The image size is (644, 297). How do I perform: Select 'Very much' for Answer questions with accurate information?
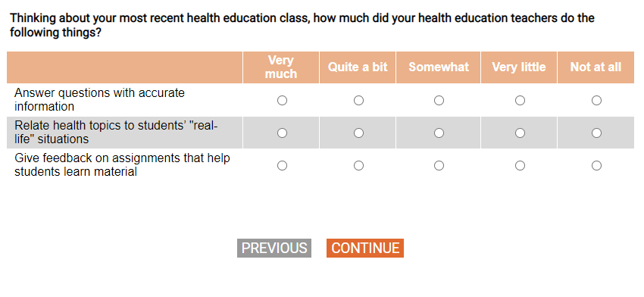click(282, 100)
